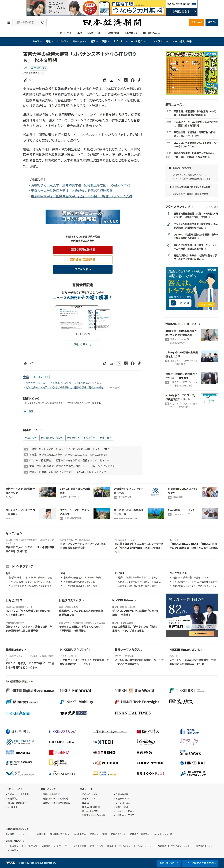Expand もっと見る in the navigation bar
224x868 pixels.
[x=138, y=42]
